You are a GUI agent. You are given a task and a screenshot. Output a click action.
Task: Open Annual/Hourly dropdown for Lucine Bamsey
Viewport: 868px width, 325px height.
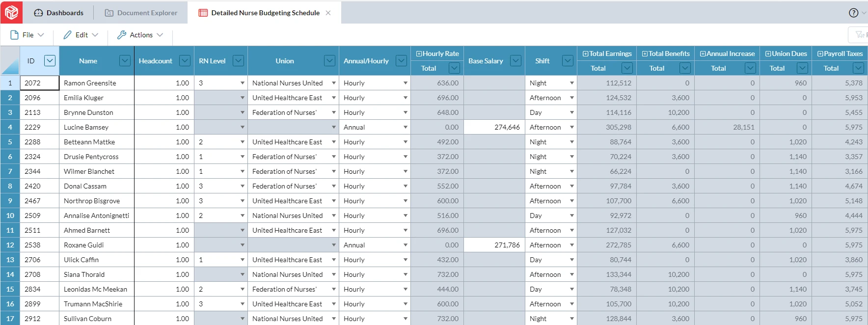click(x=405, y=127)
